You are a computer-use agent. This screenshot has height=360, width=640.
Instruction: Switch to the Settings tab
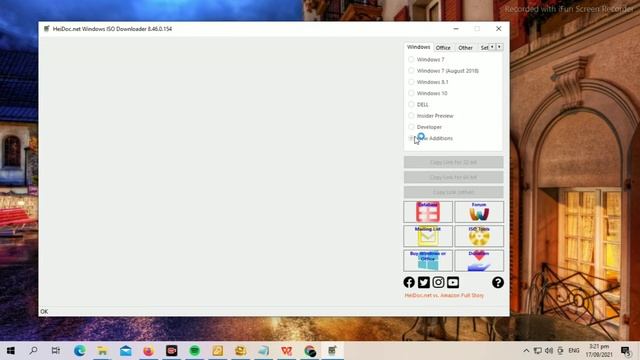[484, 48]
